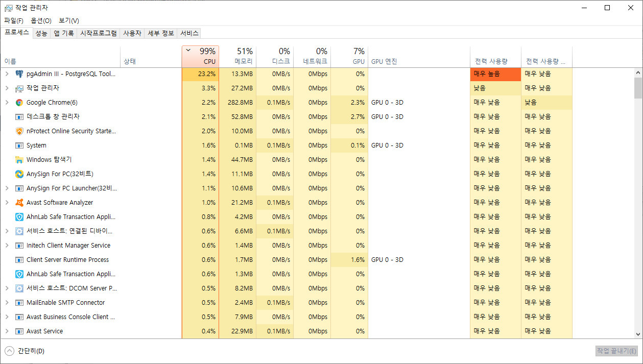Click the AnySign For PC(32비트) icon
643x364 pixels.
(x=19, y=174)
